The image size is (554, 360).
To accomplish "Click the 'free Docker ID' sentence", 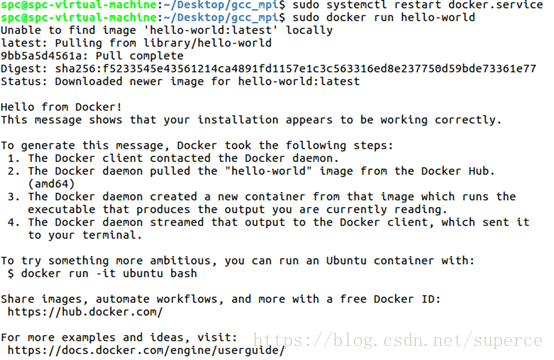I will (x=221, y=299).
